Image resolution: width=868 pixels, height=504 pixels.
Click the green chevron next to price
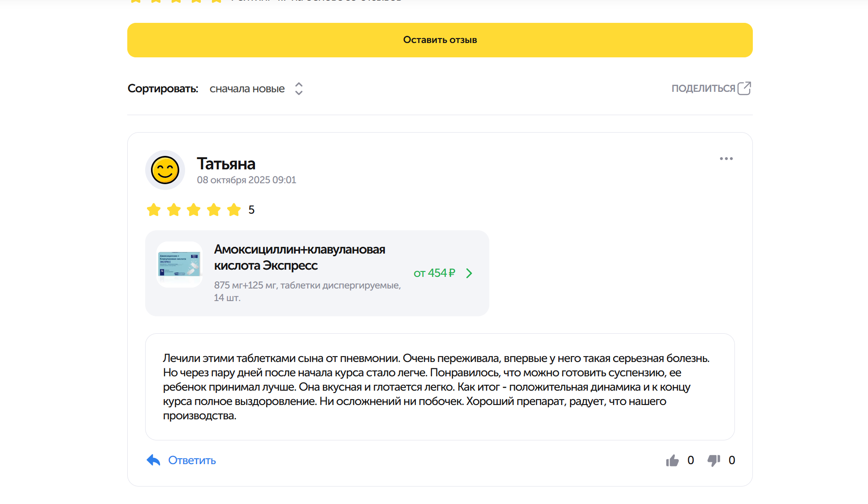tap(469, 273)
